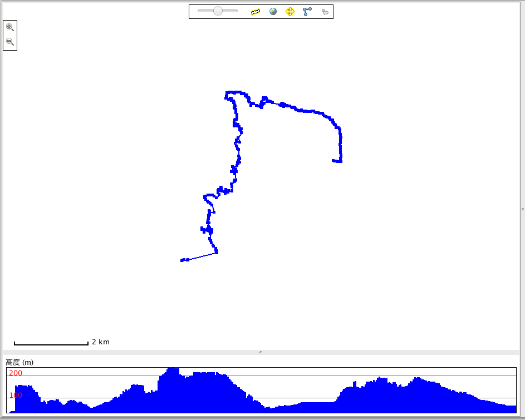Click the side panel expander arrow at right edge
This screenshot has height=420, width=525.
tap(523, 210)
